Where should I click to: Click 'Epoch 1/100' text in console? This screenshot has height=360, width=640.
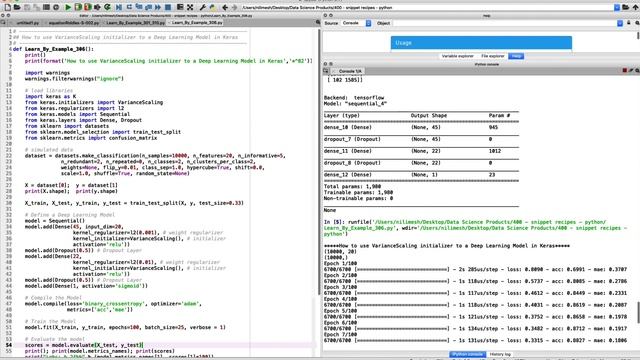pos(340,263)
